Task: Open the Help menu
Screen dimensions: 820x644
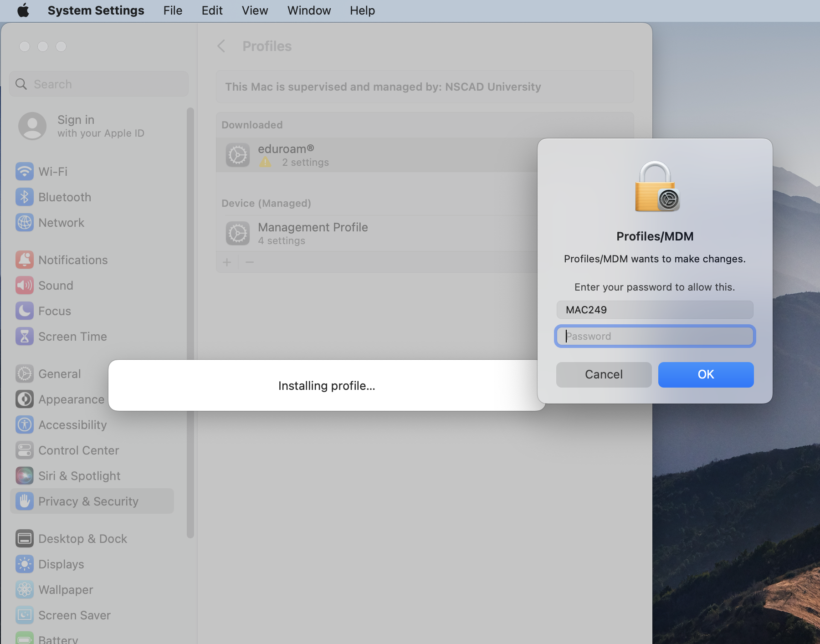Action: (362, 10)
